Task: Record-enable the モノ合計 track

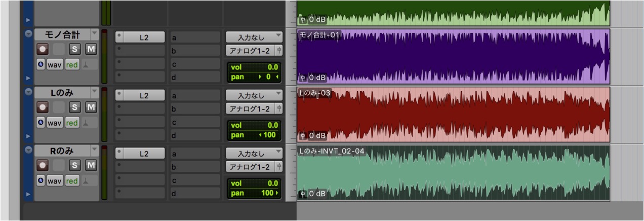Action: [x=43, y=50]
